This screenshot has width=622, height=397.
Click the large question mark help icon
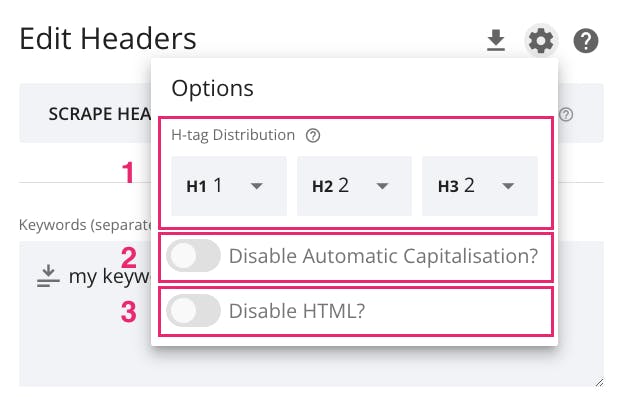586,41
